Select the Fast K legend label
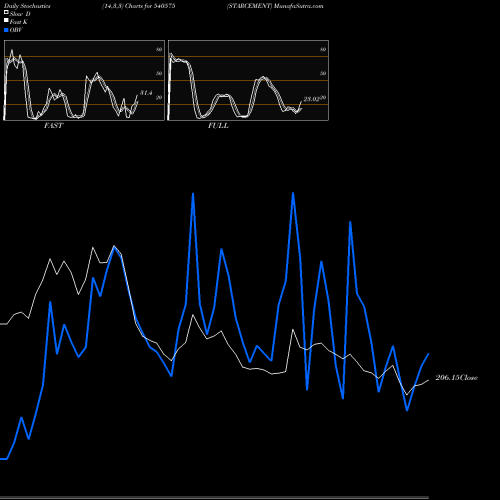 [x=19, y=22]
